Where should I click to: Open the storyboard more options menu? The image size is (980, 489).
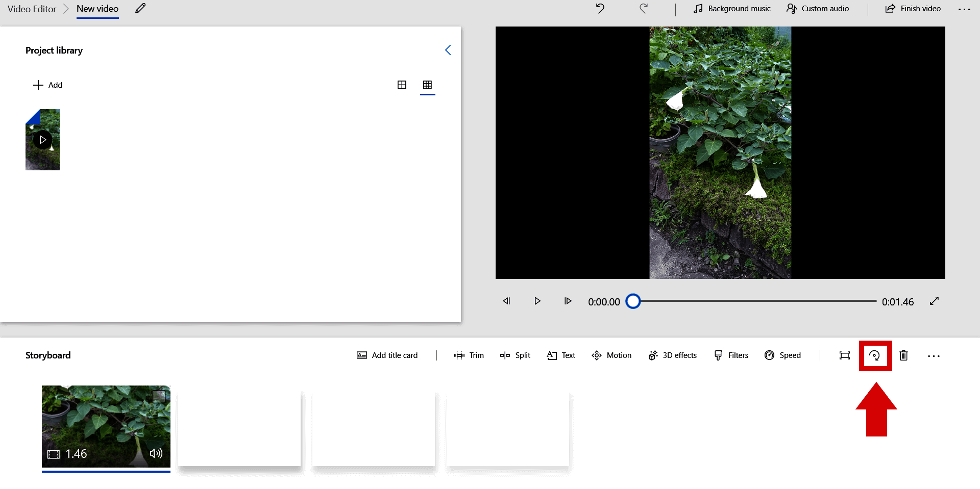[934, 356]
